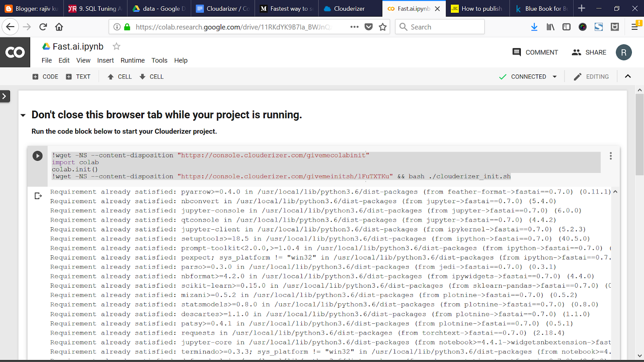Click the Pocket save icon
This screenshot has height=362, width=644.
pos(368,27)
